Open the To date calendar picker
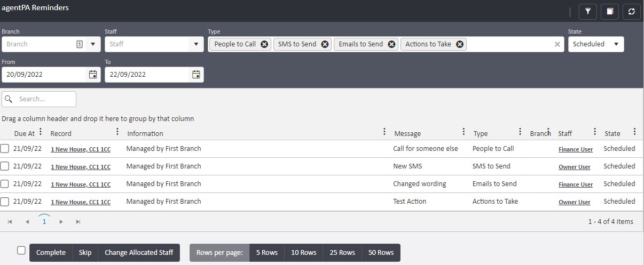The height and width of the screenshot is (265, 644). pos(196,75)
